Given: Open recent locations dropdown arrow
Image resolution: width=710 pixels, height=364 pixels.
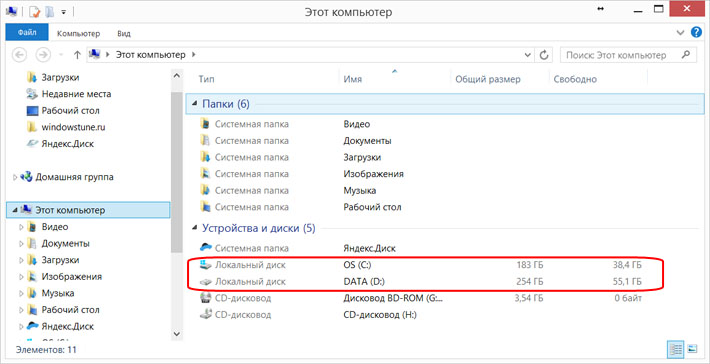Looking at the screenshot, I should point(61,55).
